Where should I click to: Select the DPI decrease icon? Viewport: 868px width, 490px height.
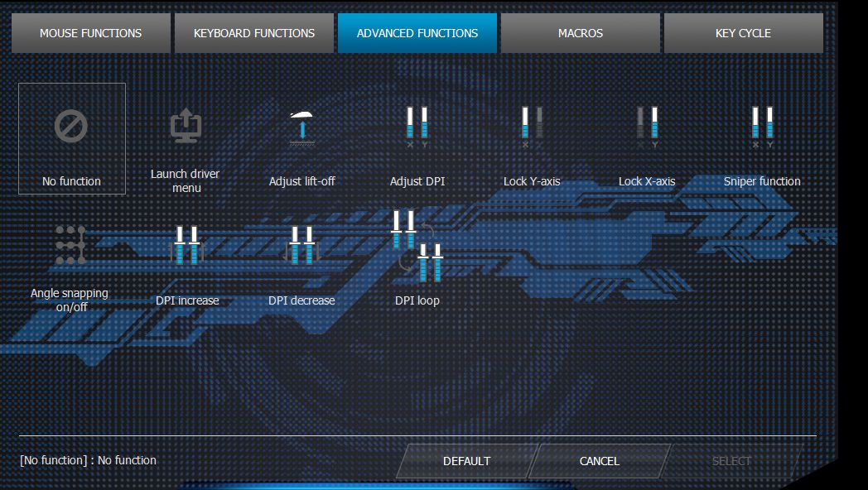[301, 244]
